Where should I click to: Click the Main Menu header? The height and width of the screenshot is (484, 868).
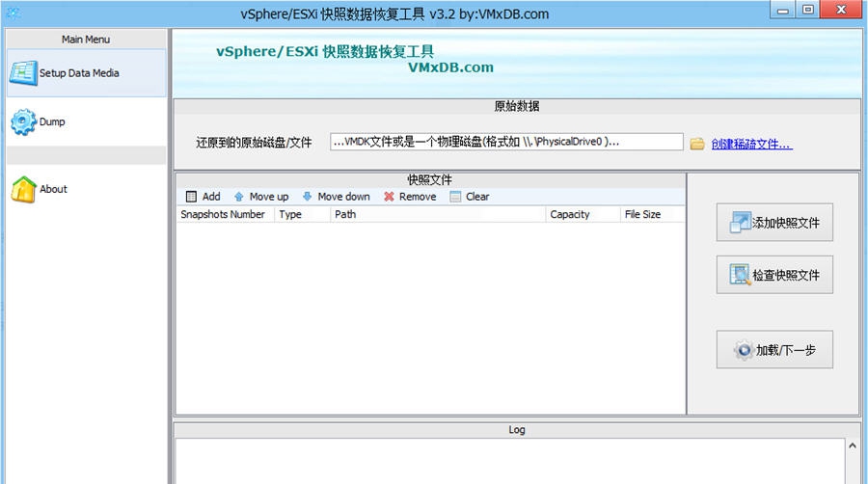[86, 40]
